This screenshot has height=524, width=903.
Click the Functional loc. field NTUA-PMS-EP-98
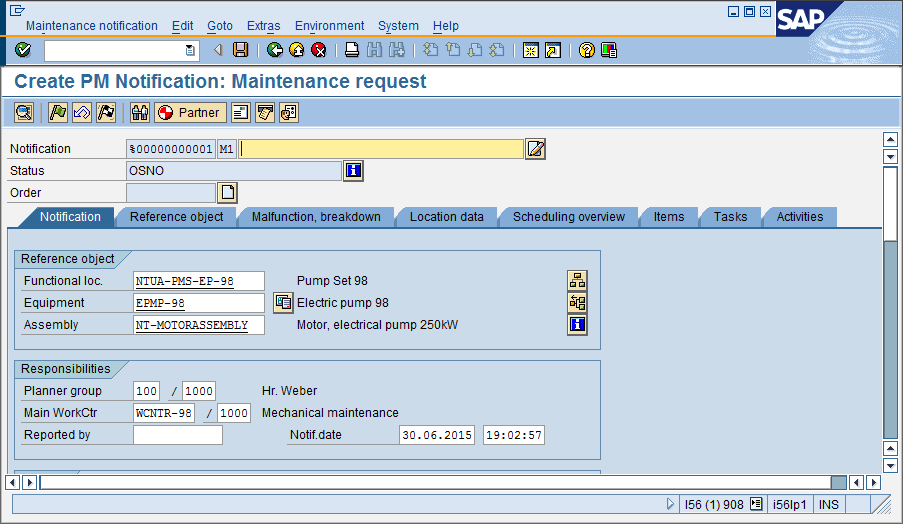point(198,281)
